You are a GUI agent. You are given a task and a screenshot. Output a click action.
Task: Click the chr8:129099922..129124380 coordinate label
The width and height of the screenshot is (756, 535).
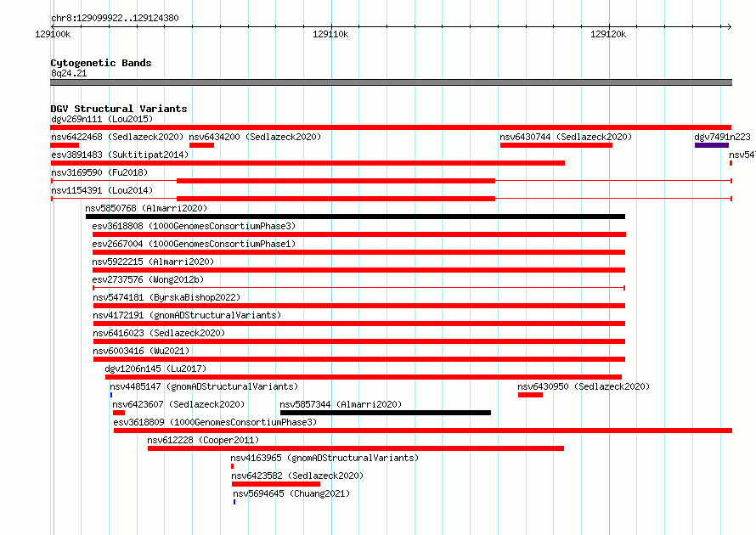[115, 18]
